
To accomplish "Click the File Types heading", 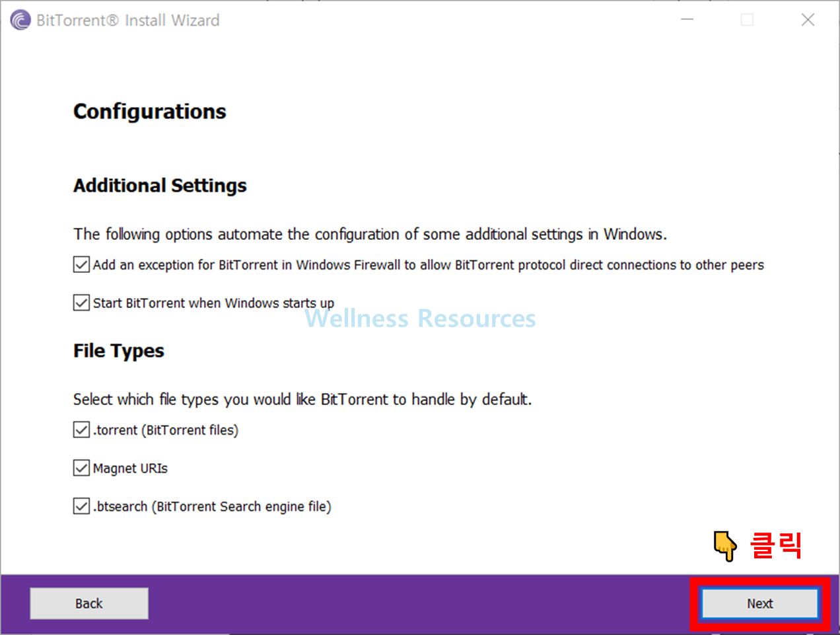I will (119, 351).
